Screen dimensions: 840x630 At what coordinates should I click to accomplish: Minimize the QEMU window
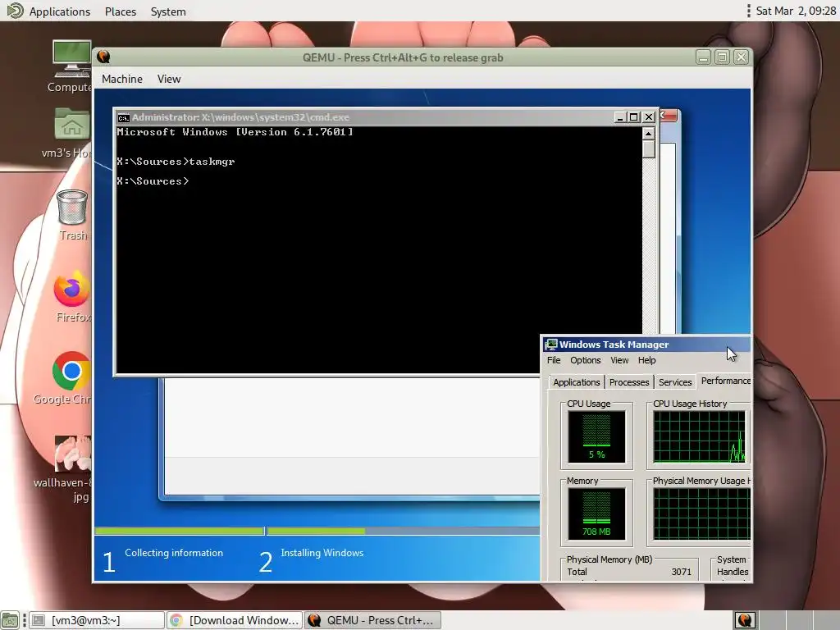(x=703, y=57)
